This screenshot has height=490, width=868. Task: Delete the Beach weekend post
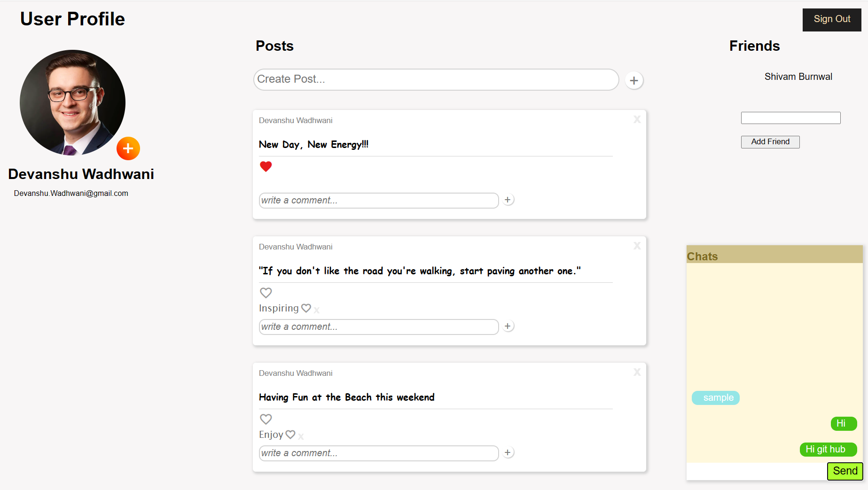(637, 372)
